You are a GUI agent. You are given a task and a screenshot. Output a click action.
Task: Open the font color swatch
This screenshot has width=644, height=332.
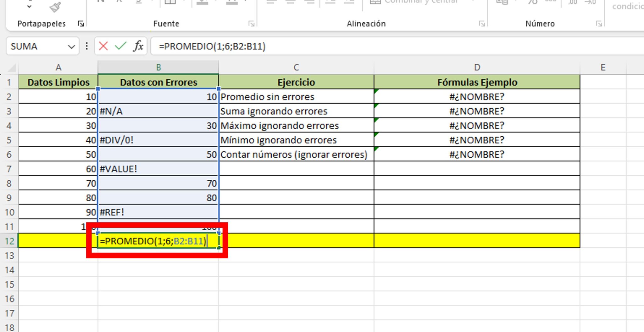(x=233, y=3)
